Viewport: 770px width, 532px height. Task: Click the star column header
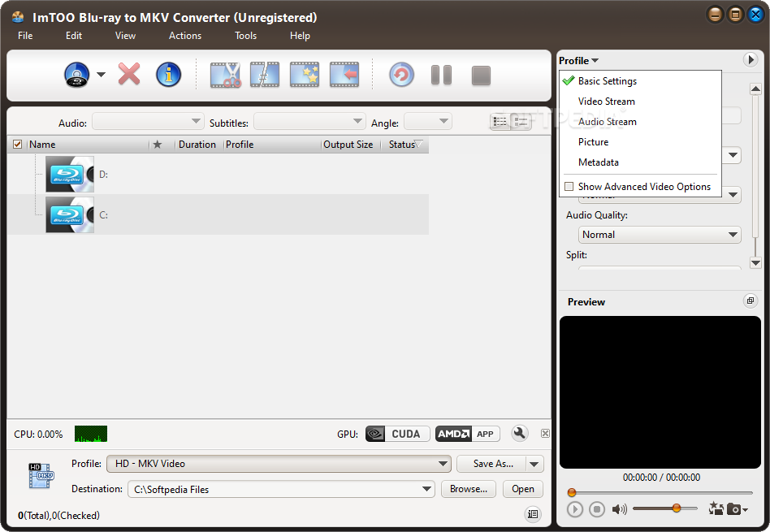[x=157, y=145]
